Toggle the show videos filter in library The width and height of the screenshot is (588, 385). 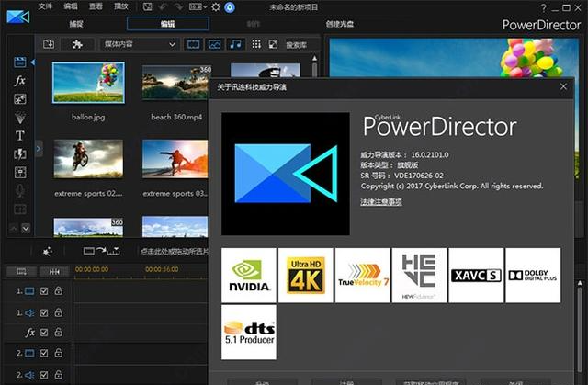pos(193,44)
